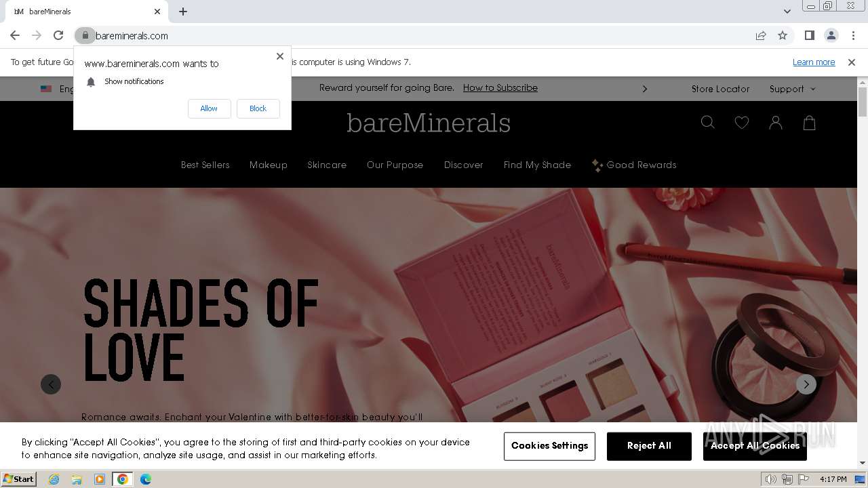Open Chrome three-dot menu

click(x=853, y=35)
